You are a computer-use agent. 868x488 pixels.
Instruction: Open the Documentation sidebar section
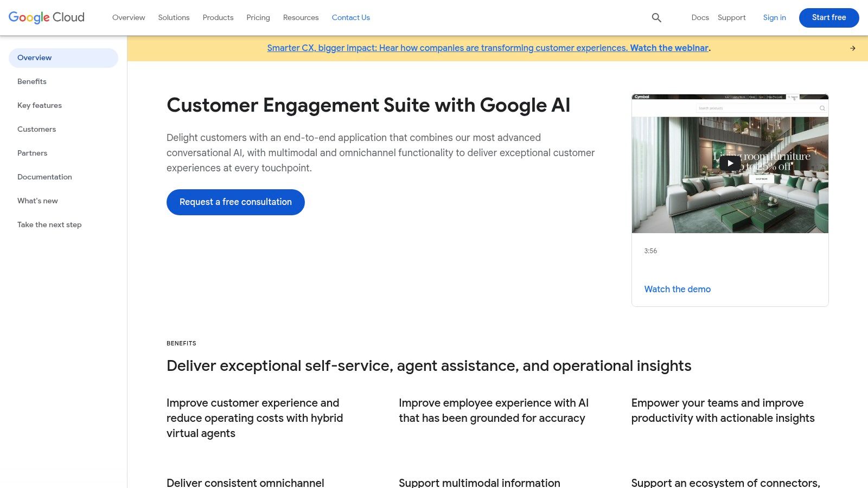coord(44,177)
